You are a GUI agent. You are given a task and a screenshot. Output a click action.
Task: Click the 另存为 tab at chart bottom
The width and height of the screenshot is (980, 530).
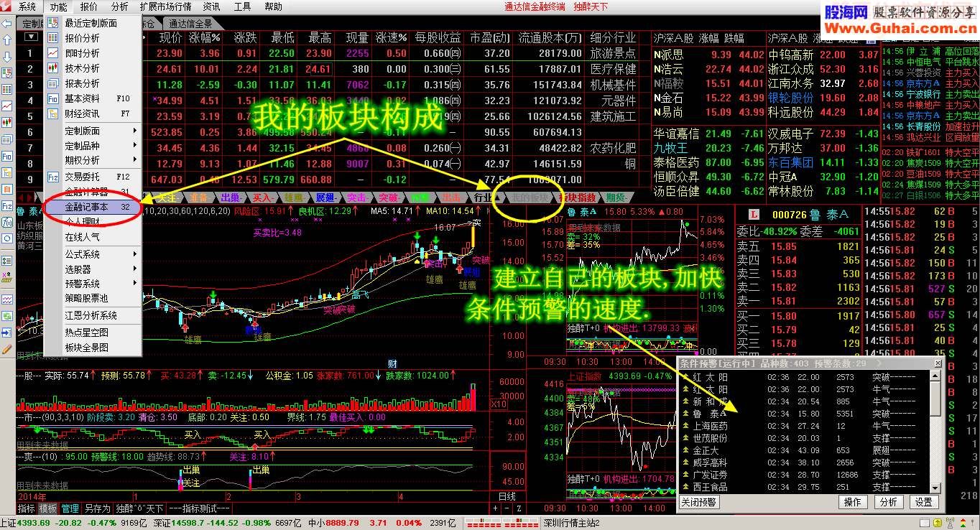(x=97, y=508)
